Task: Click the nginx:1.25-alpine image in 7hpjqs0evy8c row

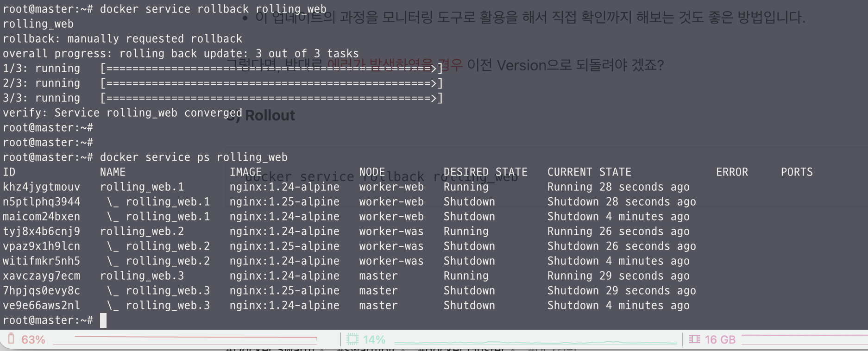Action: (284, 291)
